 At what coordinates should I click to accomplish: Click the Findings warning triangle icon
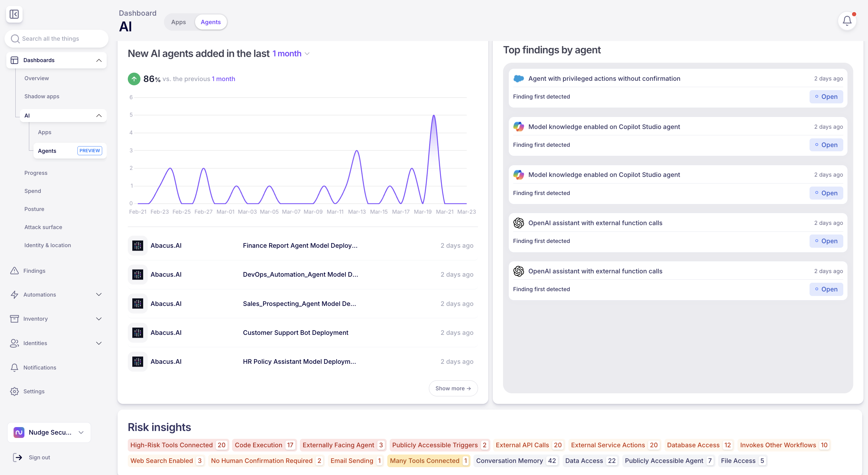coord(14,271)
